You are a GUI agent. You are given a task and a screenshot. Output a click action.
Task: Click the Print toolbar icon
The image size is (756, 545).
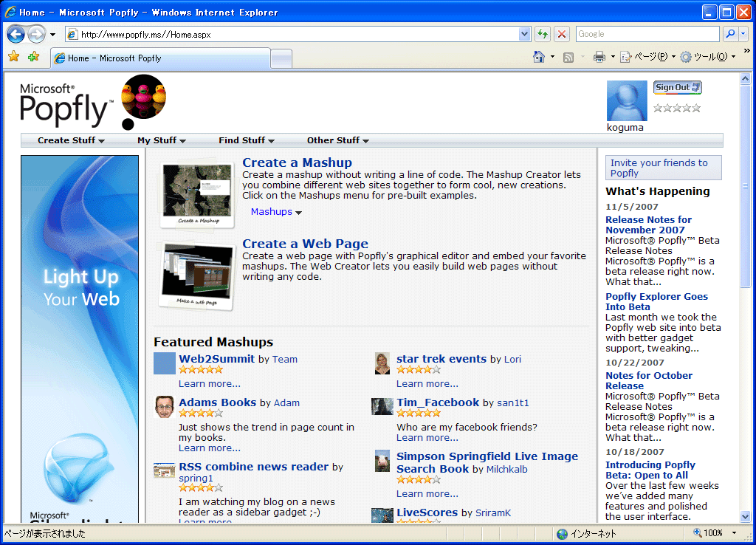(599, 57)
